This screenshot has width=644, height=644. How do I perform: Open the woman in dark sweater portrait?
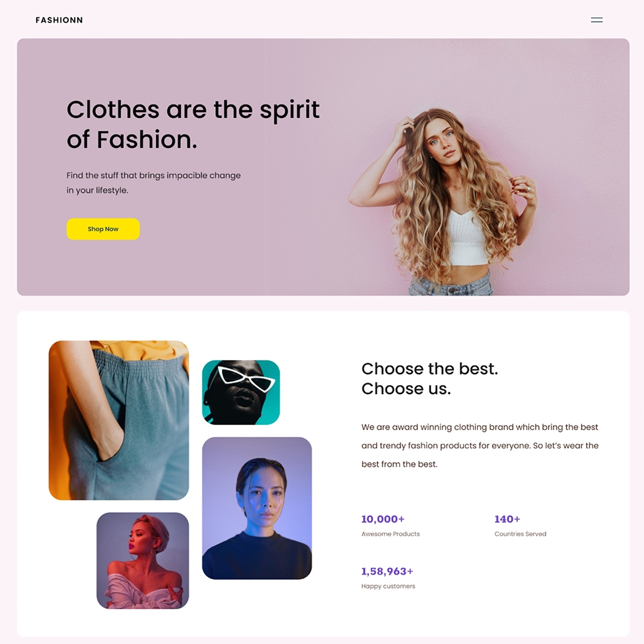point(257,508)
